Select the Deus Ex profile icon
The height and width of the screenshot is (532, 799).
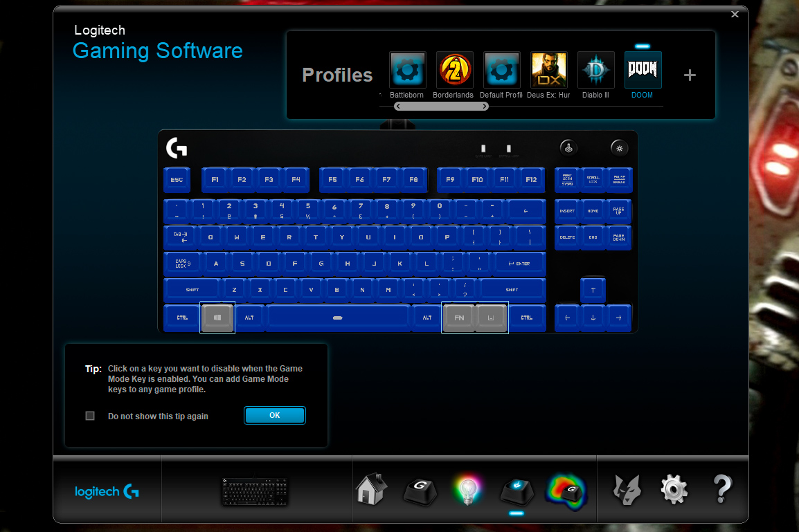click(549, 69)
